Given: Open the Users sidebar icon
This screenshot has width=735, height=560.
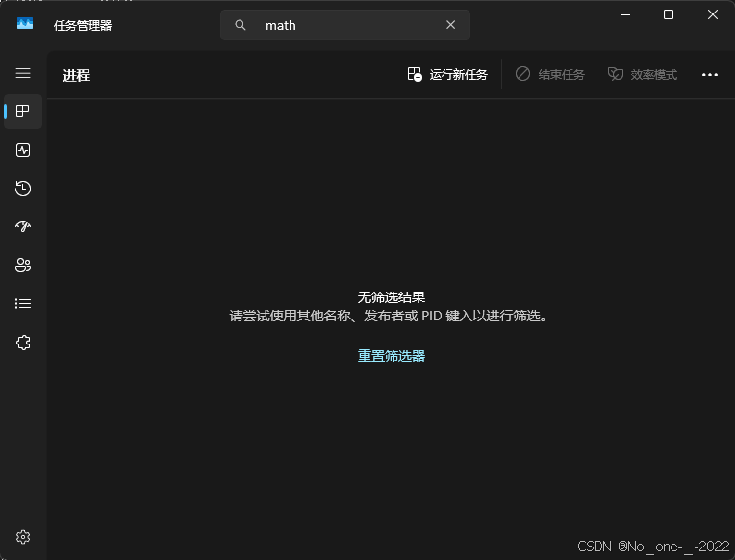Looking at the screenshot, I should [23, 266].
